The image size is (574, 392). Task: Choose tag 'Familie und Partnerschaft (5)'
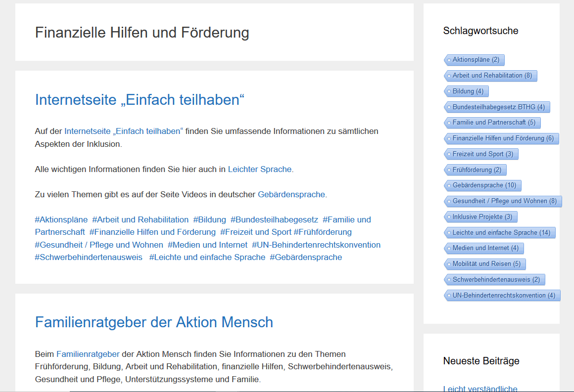point(492,123)
